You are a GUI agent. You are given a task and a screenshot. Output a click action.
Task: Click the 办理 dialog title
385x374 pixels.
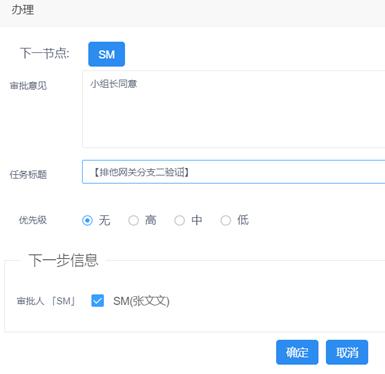pyautogui.click(x=23, y=10)
